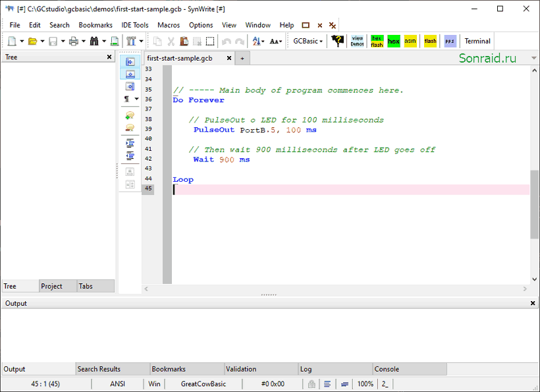Image resolution: width=540 pixels, height=392 pixels.
Task: Click the Open folder icon
Action: (32, 42)
